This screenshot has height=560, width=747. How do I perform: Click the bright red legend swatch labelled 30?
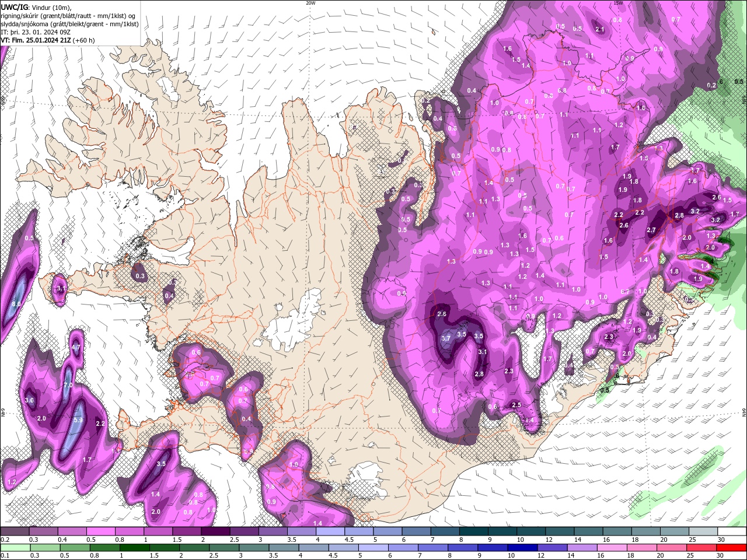(x=732, y=548)
